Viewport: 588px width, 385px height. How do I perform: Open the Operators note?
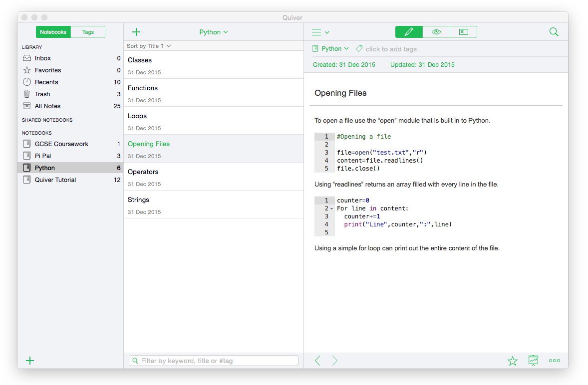pyautogui.click(x=214, y=177)
